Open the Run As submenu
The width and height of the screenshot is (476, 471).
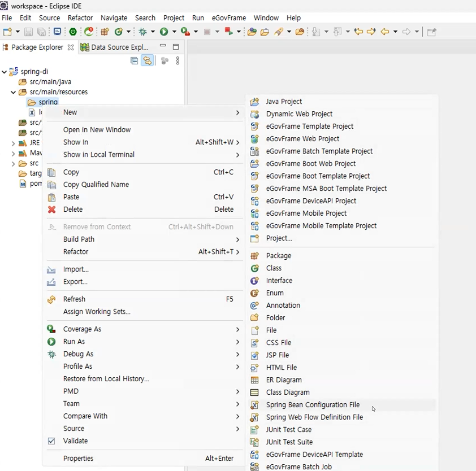[x=144, y=342]
